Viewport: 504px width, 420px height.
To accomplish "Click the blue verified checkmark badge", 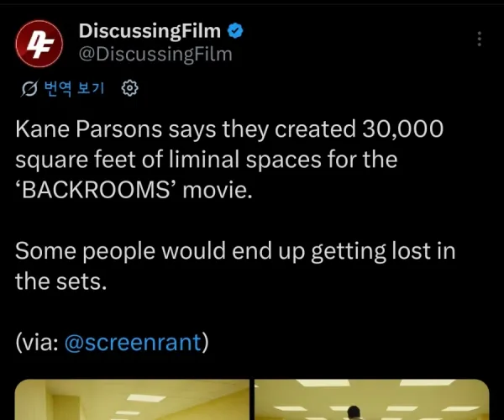I will click(235, 31).
